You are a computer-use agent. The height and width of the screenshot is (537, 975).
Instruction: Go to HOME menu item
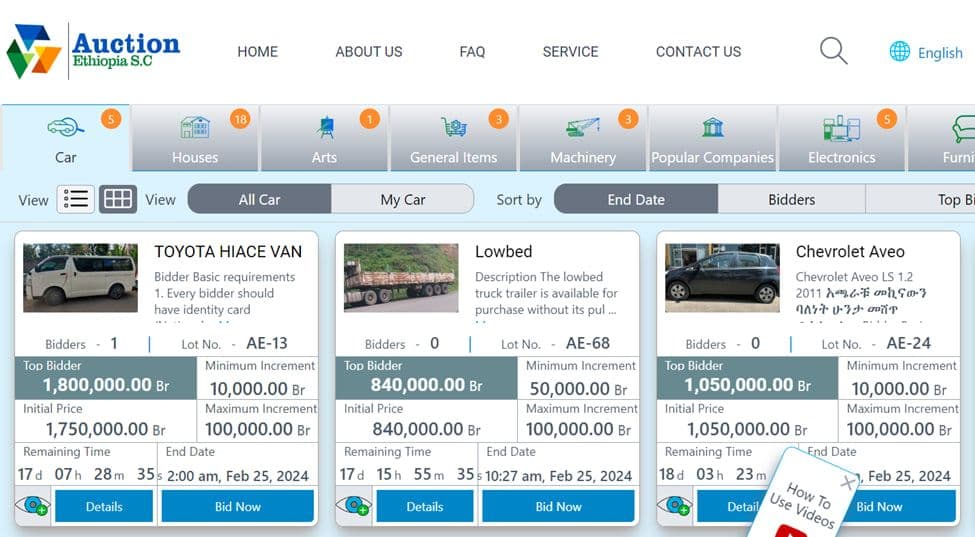click(257, 52)
